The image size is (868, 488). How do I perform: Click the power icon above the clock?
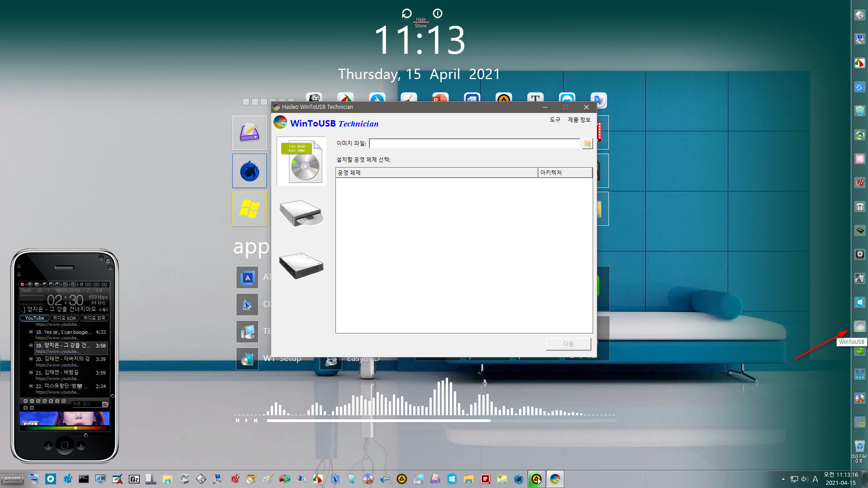438,14
